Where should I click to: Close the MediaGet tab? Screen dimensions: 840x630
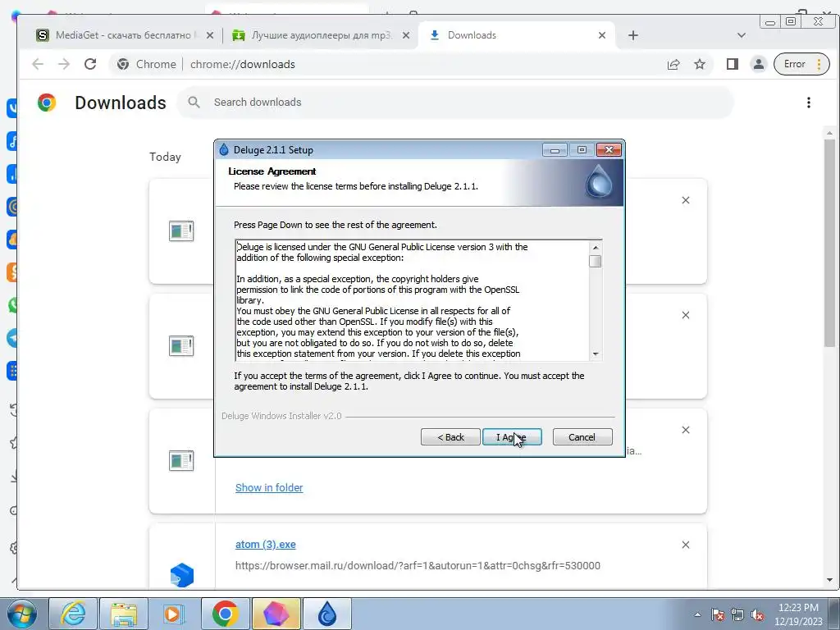(210, 35)
